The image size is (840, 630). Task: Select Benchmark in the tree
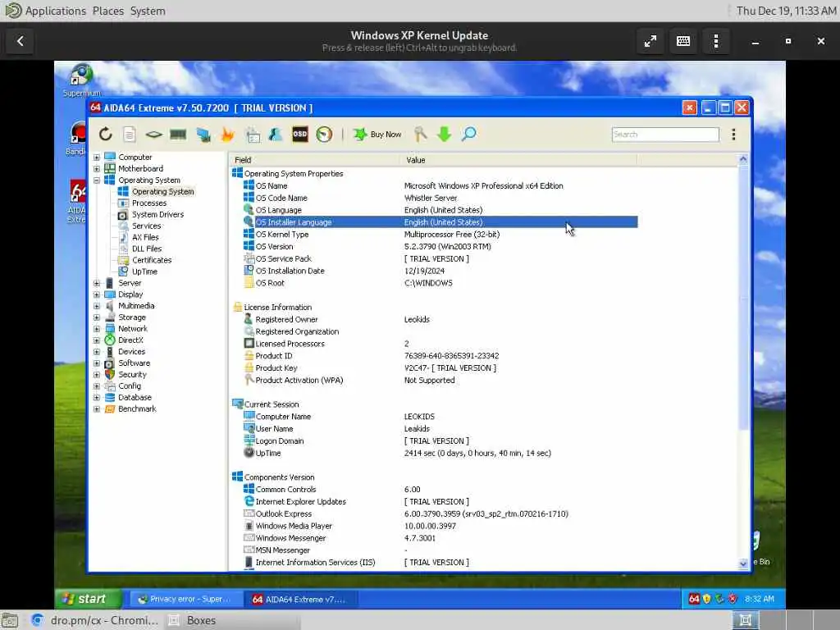pyautogui.click(x=137, y=409)
